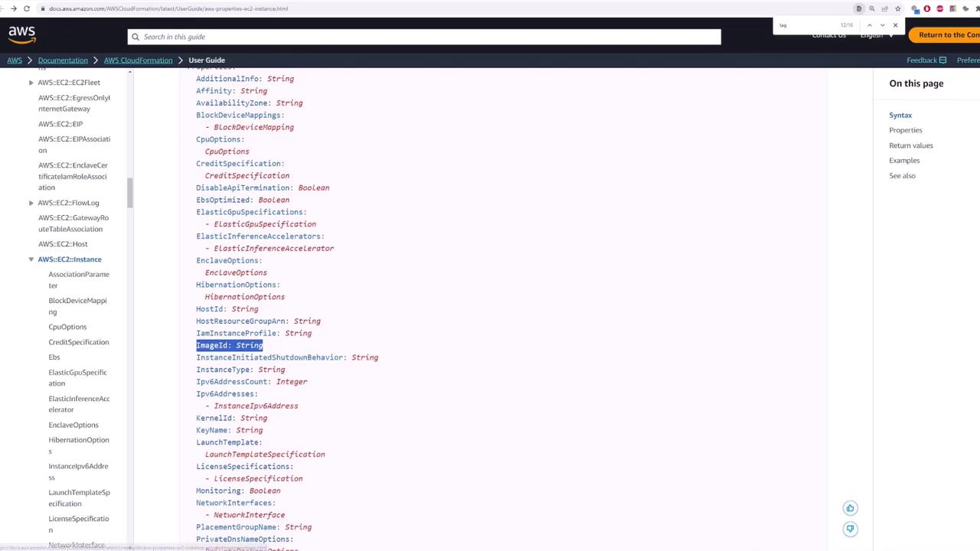Open CreditSpecification type link in syntax
Screen dimensions: 980x551
[x=247, y=176]
